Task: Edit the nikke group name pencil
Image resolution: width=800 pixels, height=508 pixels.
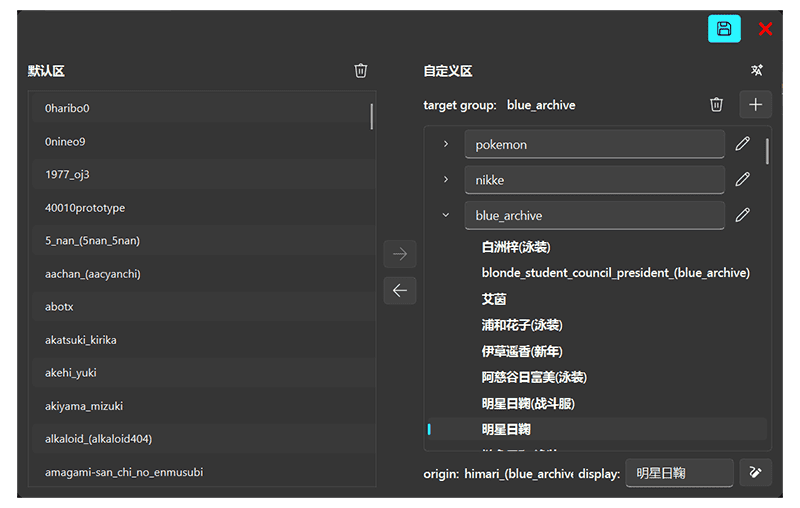Action: click(742, 180)
